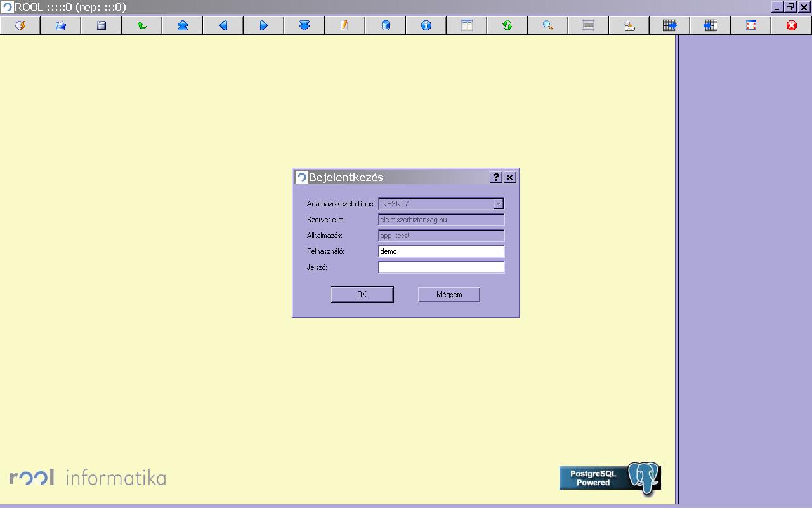Jump to first record with double up arrow

[x=183, y=25]
